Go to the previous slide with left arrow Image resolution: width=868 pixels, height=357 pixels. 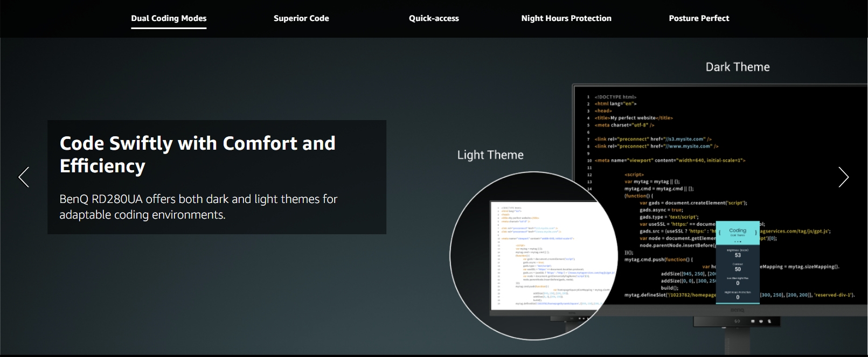(24, 177)
